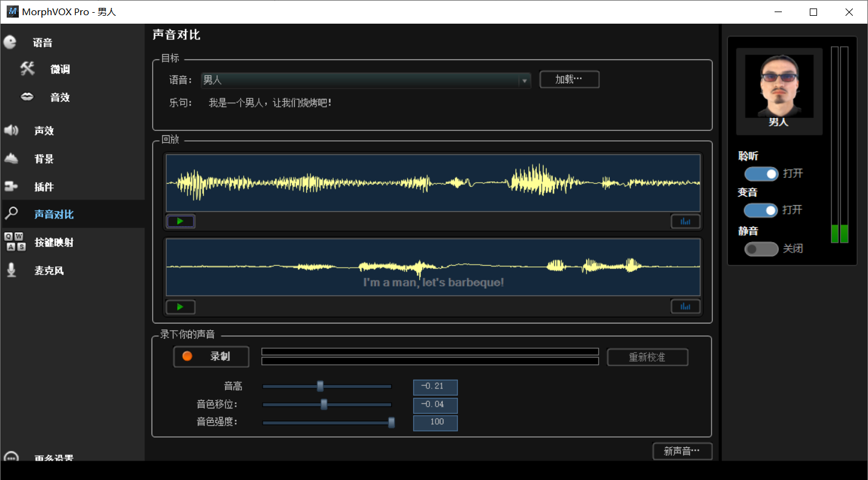This screenshot has width=868, height=480.
Task: Switch to 语音 section in sidebar
Action: tap(42, 42)
